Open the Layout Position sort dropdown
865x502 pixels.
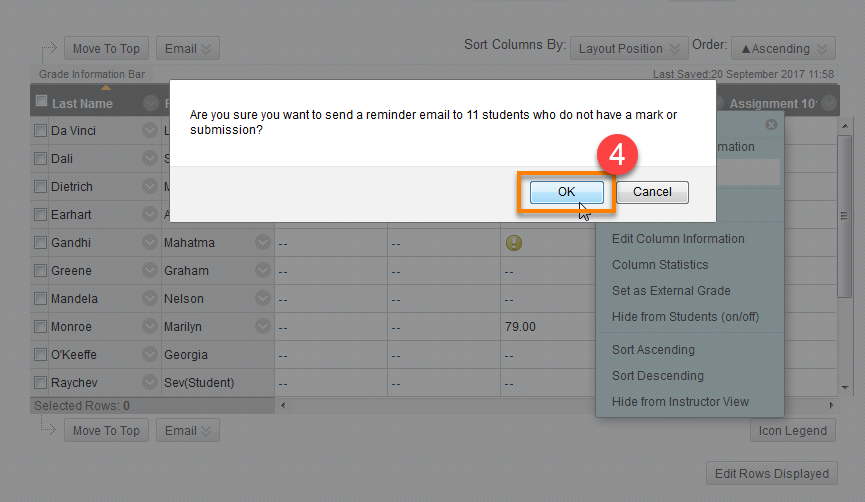point(629,48)
